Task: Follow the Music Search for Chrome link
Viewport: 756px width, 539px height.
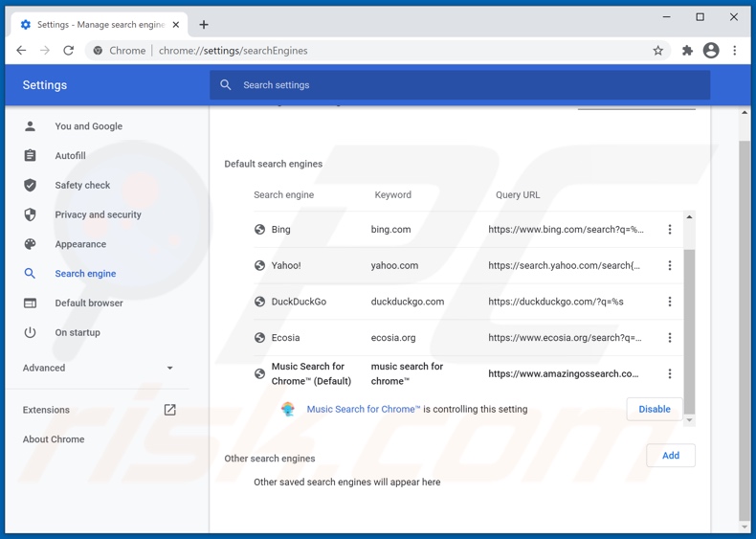Action: pos(364,409)
